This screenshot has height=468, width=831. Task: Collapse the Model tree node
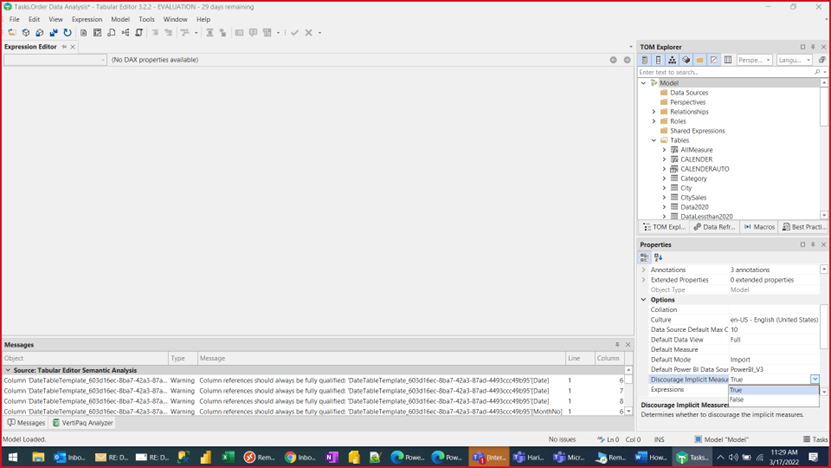tap(643, 83)
